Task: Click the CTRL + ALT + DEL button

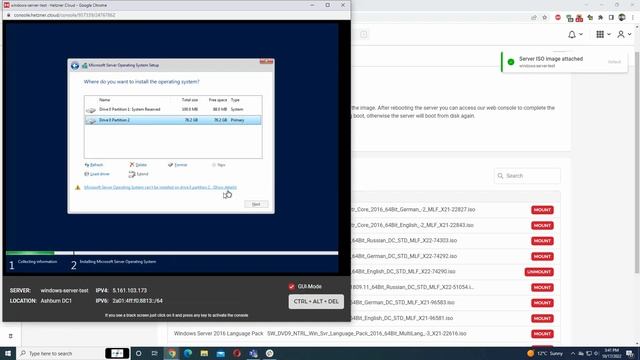Action: tap(316, 302)
